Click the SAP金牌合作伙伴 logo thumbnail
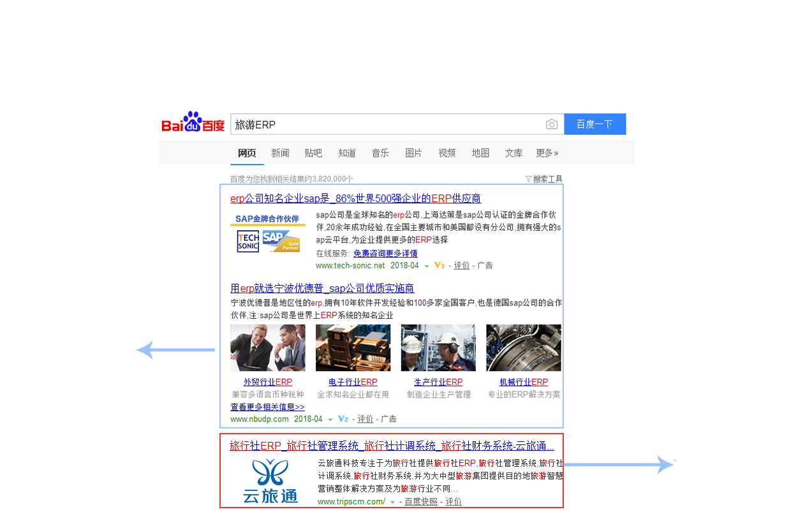Image resolution: width=812 pixels, height=512 pixels. 268,233
